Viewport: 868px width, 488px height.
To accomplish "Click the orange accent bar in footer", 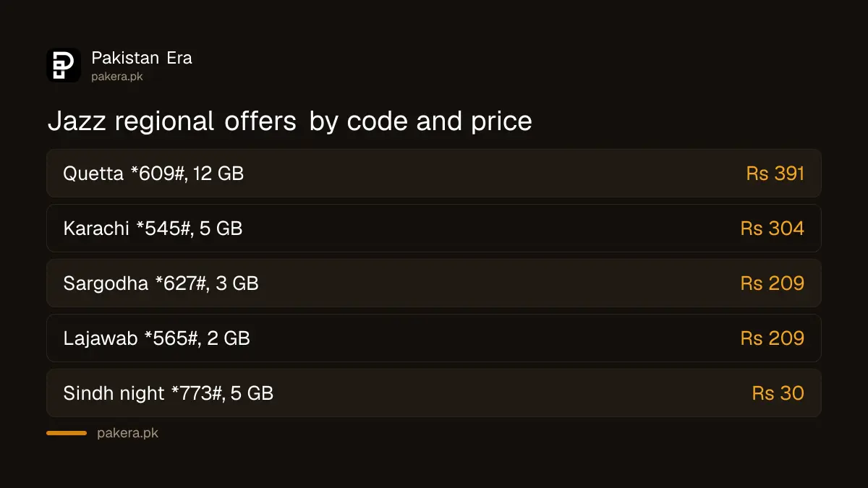I will tap(67, 433).
